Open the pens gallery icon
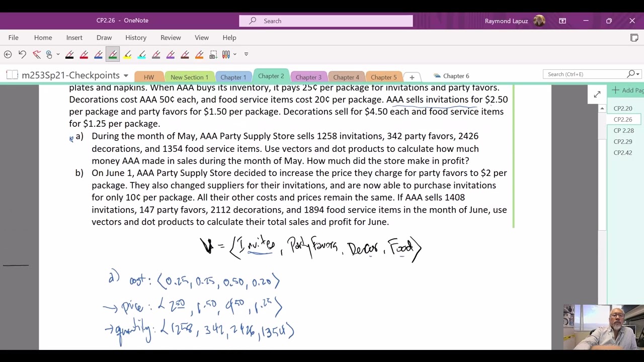Image resolution: width=644 pixels, height=362 pixels. point(226,54)
